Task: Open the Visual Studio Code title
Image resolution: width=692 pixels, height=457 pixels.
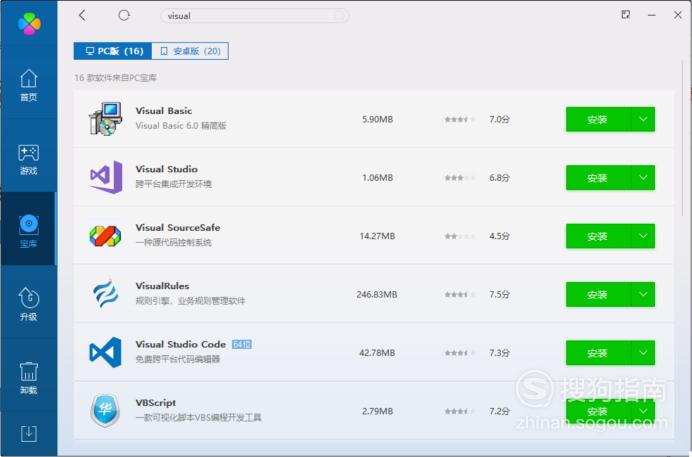Action: coord(181,344)
